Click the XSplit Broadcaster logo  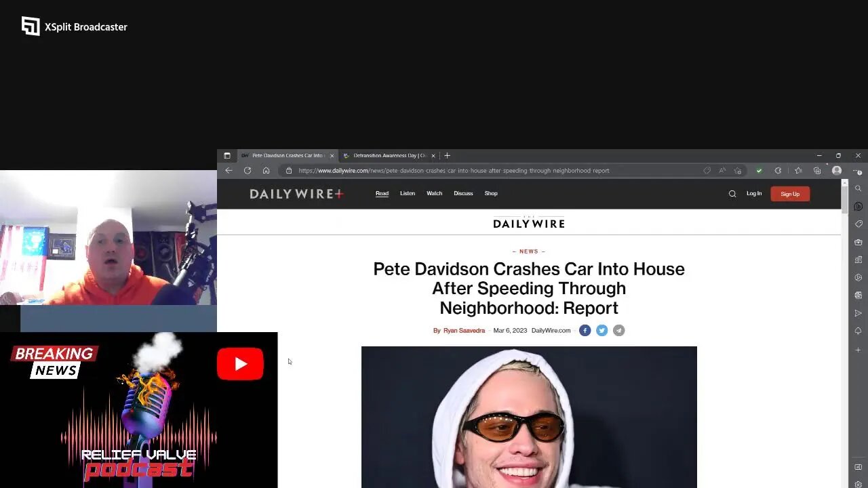coord(74,26)
